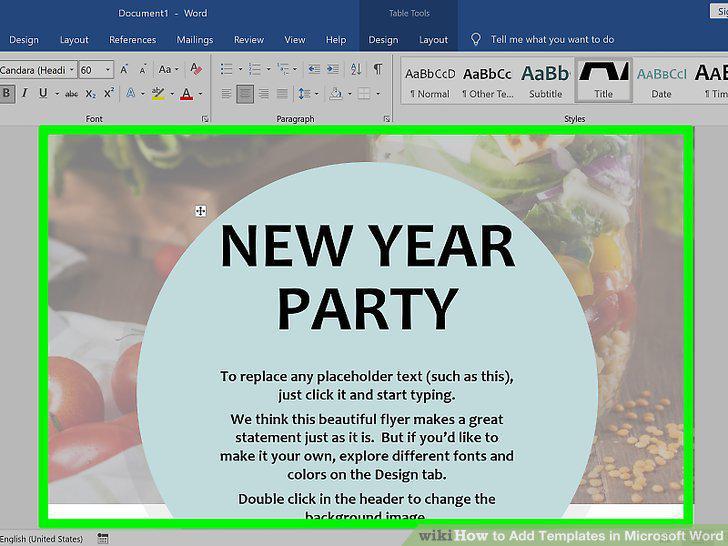Image resolution: width=728 pixels, height=546 pixels.
Task: Open the Mailings tab
Action: point(195,40)
